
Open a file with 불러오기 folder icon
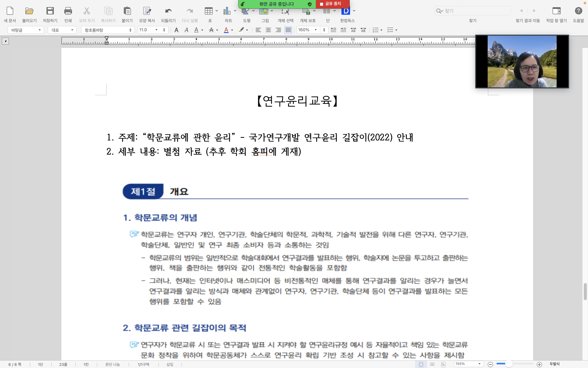tap(29, 11)
